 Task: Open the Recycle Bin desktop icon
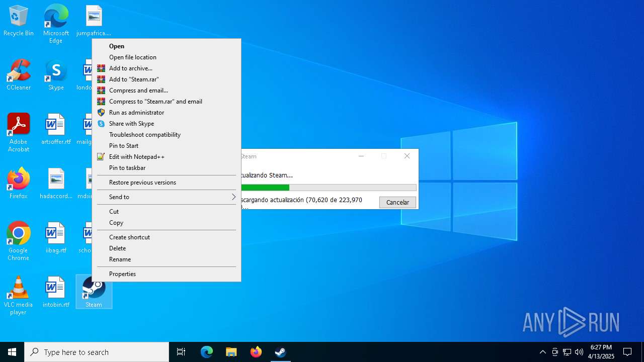click(19, 21)
